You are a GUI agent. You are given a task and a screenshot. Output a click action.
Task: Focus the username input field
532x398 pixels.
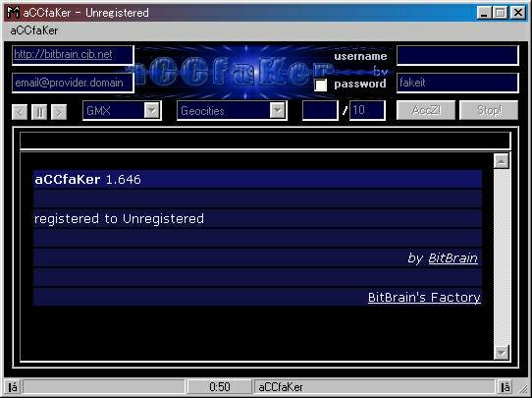pos(457,55)
